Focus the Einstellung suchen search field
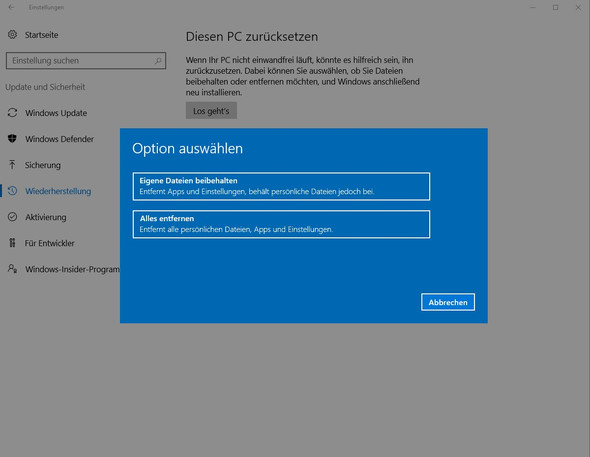Screen dimensions: 590x457 point(86,61)
